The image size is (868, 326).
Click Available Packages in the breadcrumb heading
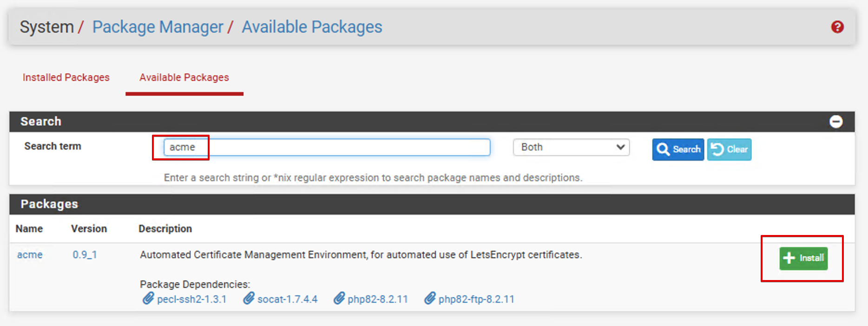click(x=312, y=27)
